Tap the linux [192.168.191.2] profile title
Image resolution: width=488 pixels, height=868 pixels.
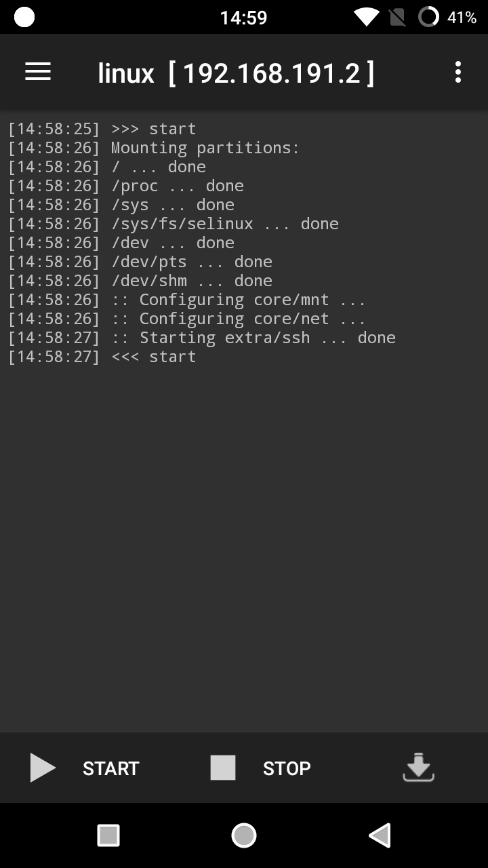click(x=236, y=73)
